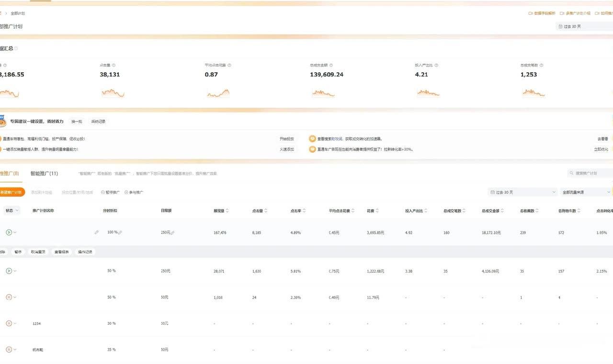The image size is (613, 364).
Task: Click the 采纳记录 button
Action: [98, 121]
